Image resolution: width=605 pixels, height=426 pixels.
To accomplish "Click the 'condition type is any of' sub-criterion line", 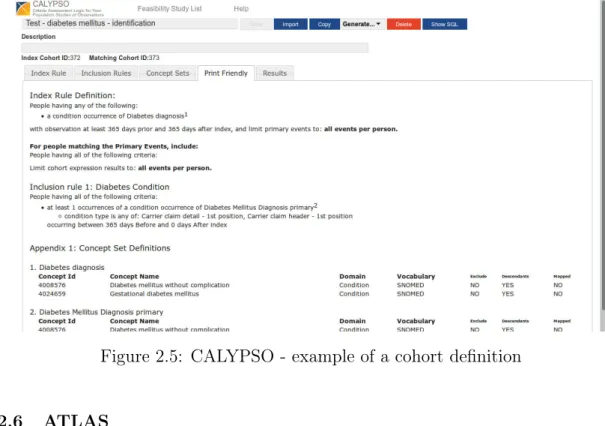I will 206,216.
